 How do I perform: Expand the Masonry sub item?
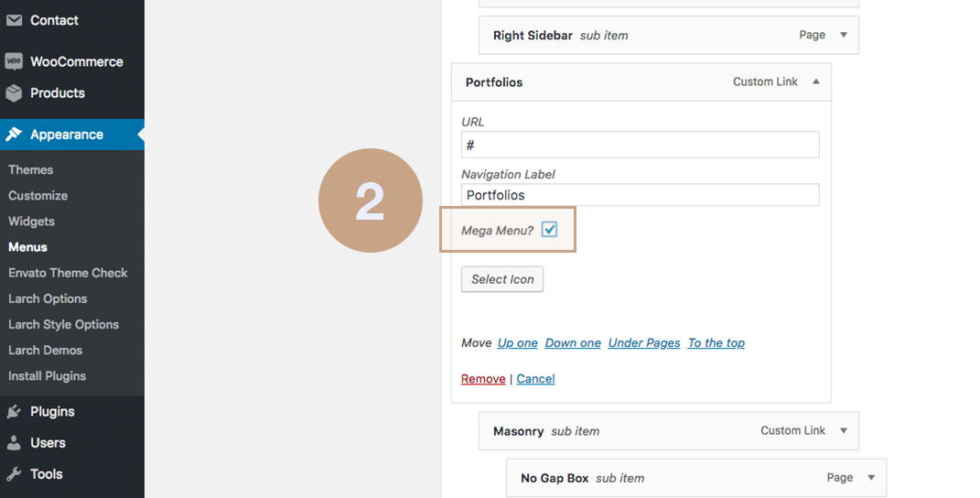coord(843,430)
